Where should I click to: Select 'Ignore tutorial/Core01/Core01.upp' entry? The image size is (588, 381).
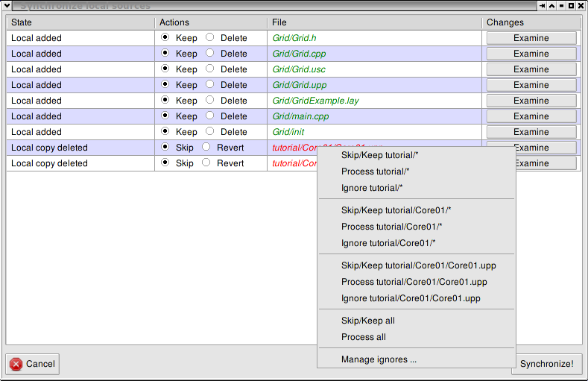(411, 298)
